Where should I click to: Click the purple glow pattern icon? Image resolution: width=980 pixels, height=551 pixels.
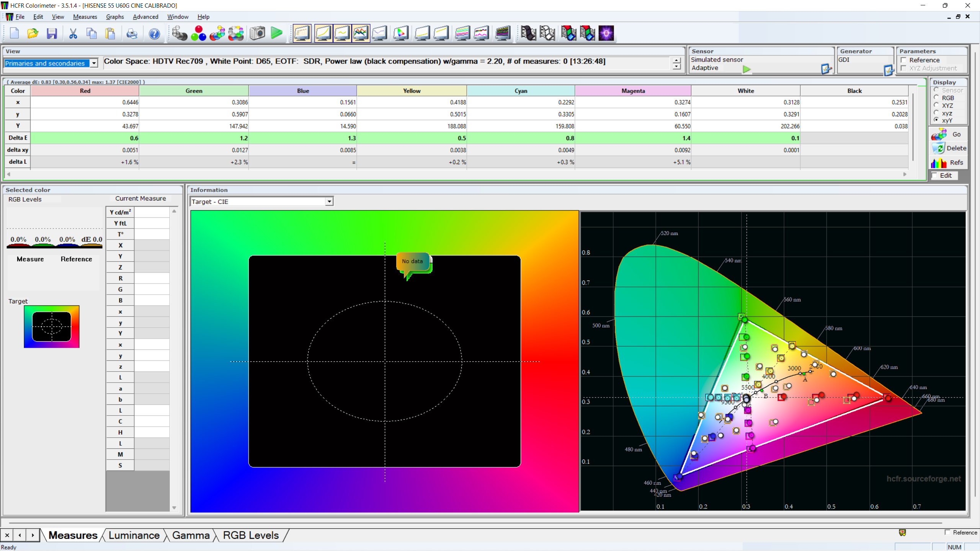pos(606,33)
